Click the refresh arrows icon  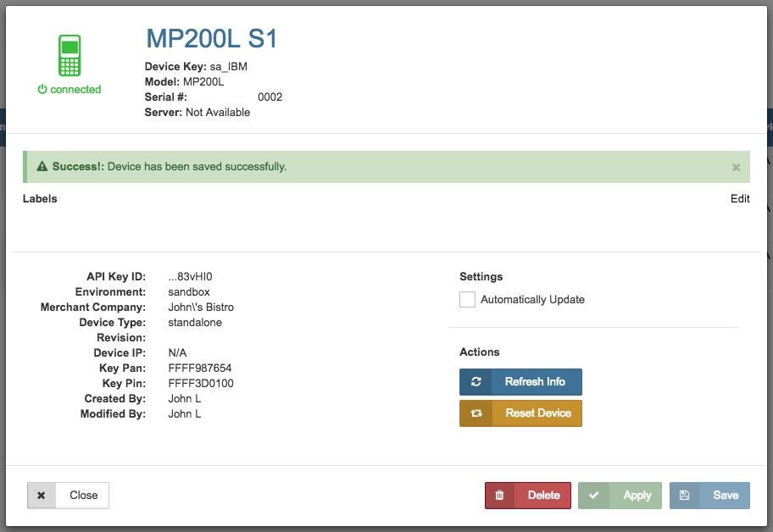coord(476,382)
